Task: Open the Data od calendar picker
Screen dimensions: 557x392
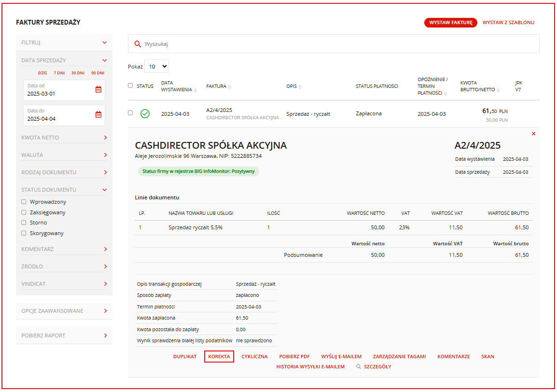Action: tap(98, 90)
